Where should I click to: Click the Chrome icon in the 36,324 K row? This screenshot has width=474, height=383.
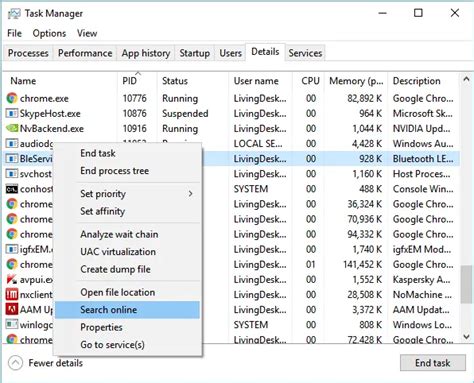click(x=12, y=204)
